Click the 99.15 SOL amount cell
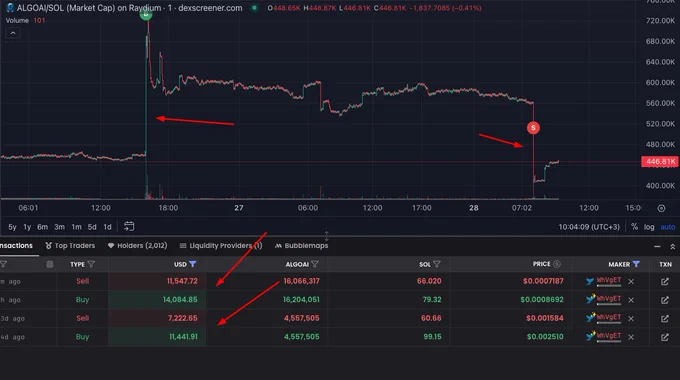The height and width of the screenshot is (380, 680). coord(432,337)
